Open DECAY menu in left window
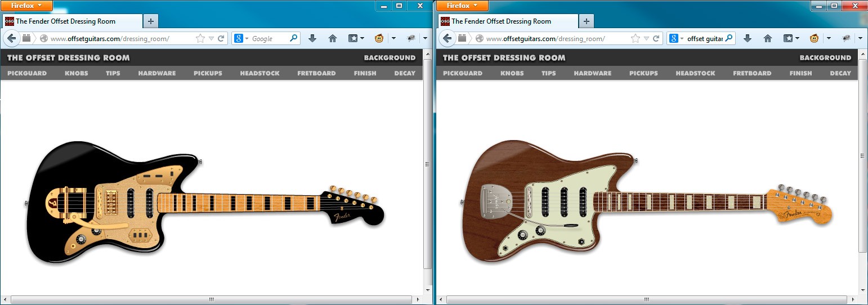The image size is (868, 305). (x=405, y=73)
